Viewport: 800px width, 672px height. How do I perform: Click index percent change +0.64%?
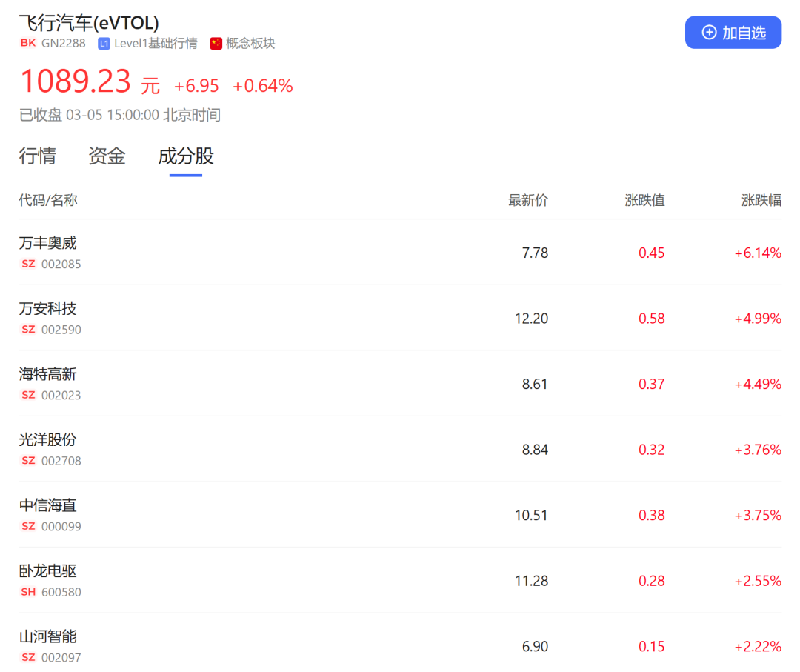(x=263, y=86)
